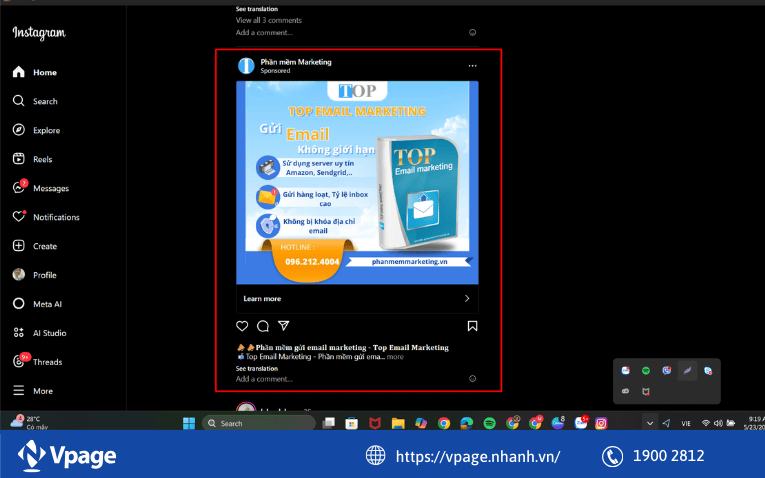This screenshot has width=765, height=478.
Task: Collapse the hidden icons tray chevron
Action: [x=649, y=423]
